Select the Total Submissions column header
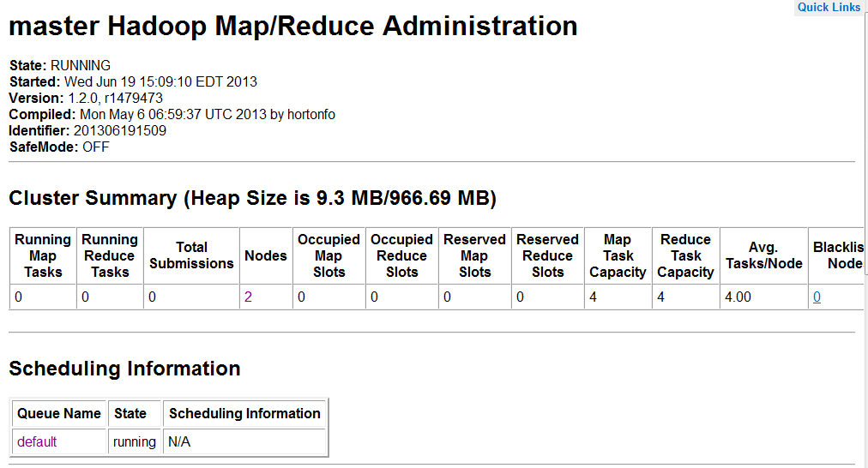This screenshot has width=868, height=468. 191,255
